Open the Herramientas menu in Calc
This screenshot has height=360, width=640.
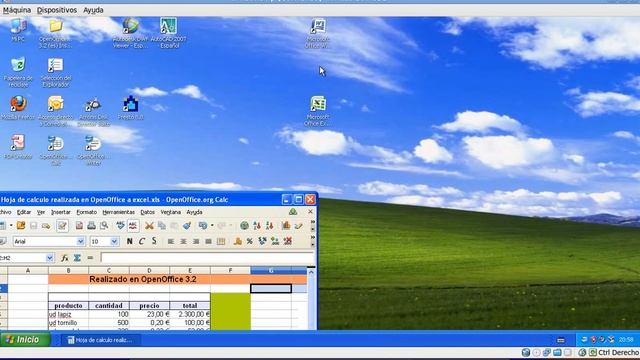[118, 212]
